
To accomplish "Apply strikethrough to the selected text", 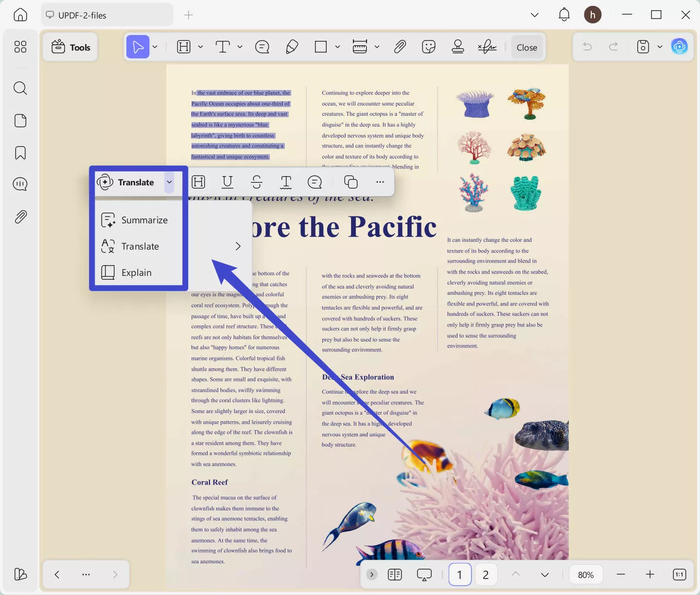I will click(256, 182).
